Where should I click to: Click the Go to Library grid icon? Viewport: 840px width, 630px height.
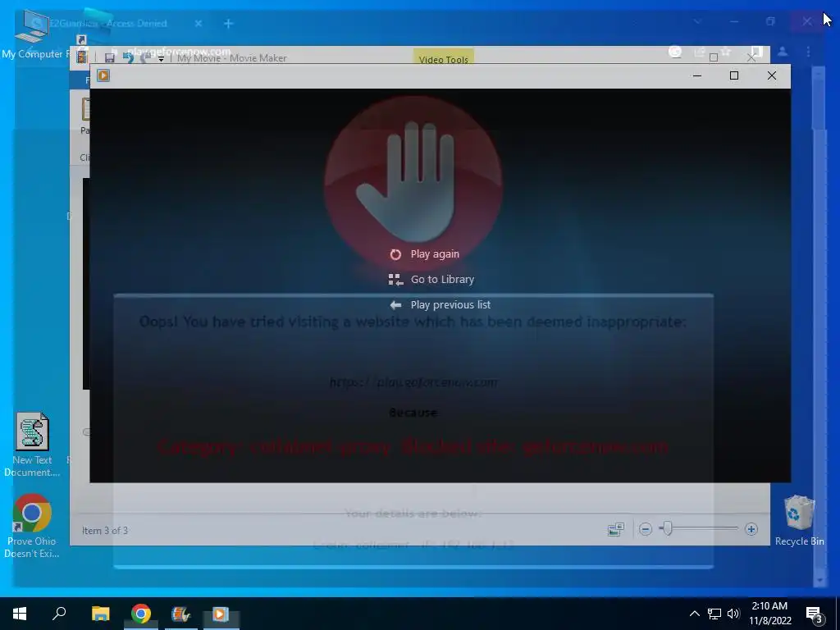click(395, 280)
